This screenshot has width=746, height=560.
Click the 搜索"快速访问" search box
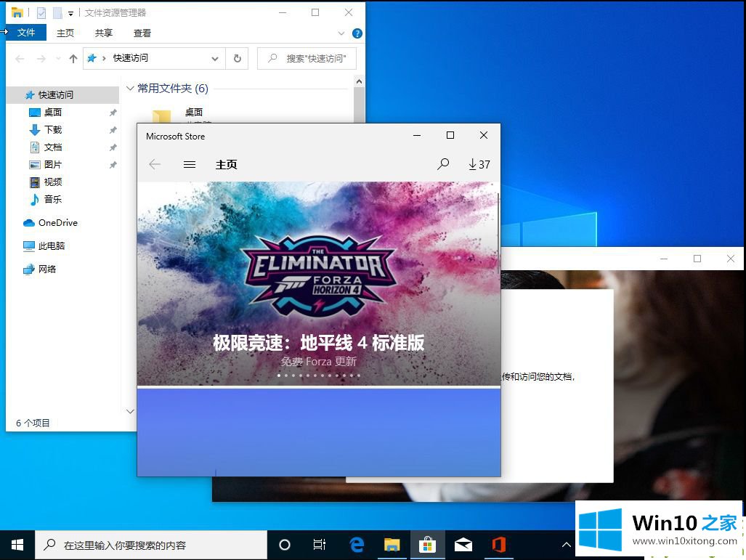[307, 59]
